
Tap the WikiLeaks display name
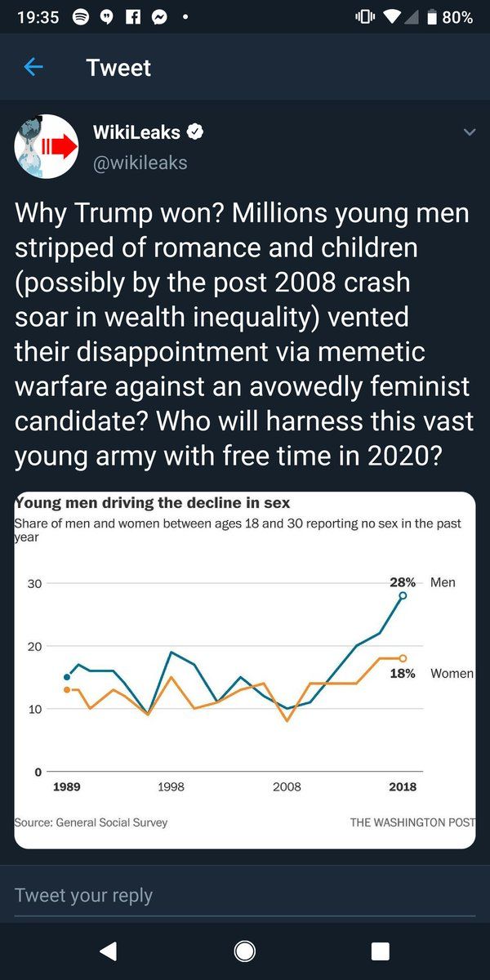pyautogui.click(x=136, y=131)
